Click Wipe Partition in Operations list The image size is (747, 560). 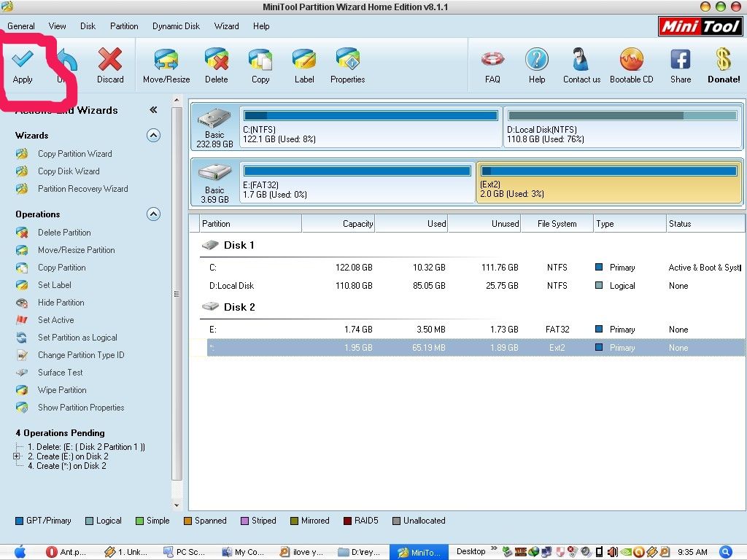point(62,390)
